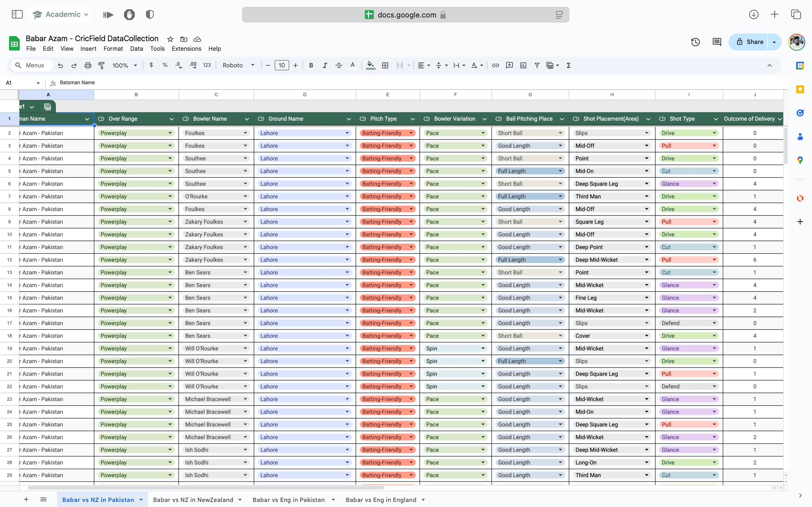This screenshot has width=812, height=507.
Task: Insert a link
Action: click(x=496, y=65)
